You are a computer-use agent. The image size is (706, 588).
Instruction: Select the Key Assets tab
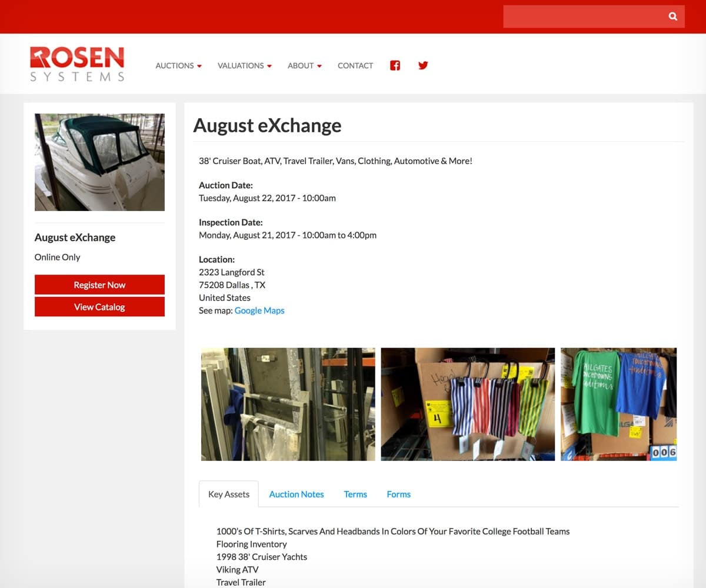pos(229,494)
